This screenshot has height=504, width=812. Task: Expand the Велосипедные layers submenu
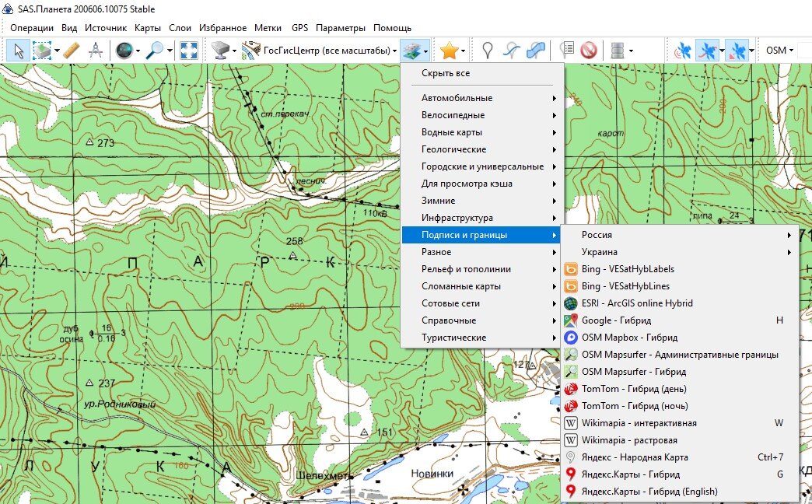point(481,115)
